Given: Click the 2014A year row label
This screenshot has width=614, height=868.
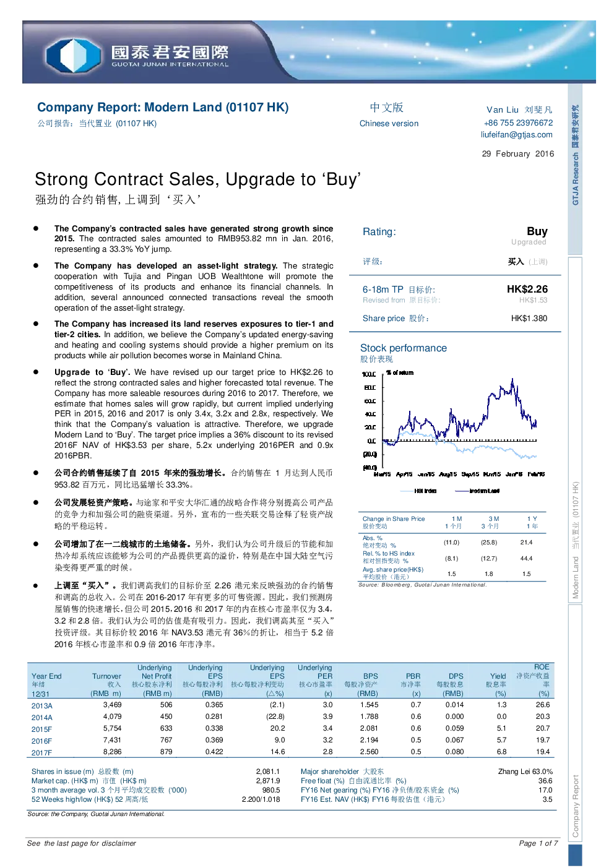Looking at the screenshot, I should click(x=42, y=718).
